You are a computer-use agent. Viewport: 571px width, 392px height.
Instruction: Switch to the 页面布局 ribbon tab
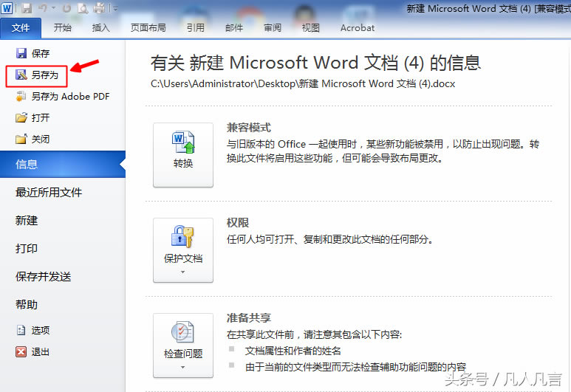[148, 28]
